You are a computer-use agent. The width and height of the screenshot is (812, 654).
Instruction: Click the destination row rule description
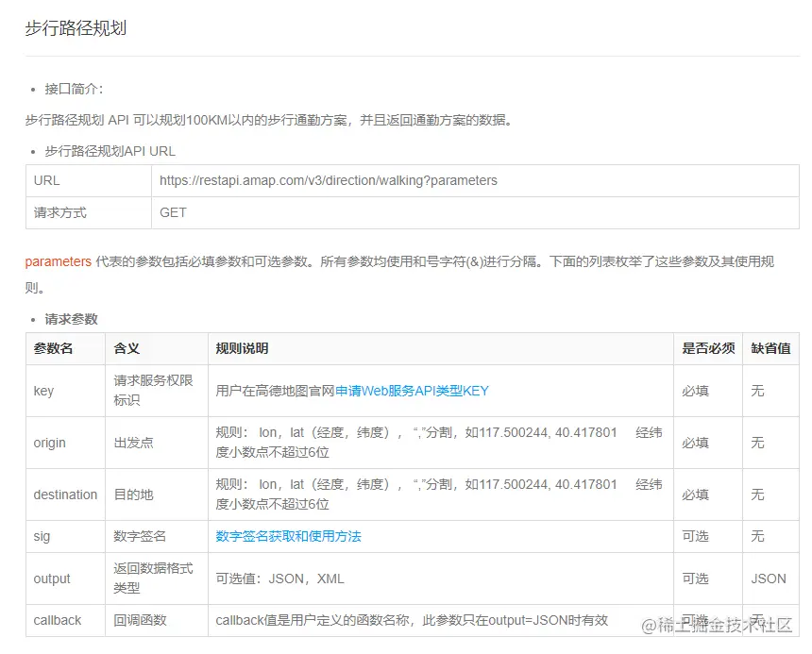[439, 495]
